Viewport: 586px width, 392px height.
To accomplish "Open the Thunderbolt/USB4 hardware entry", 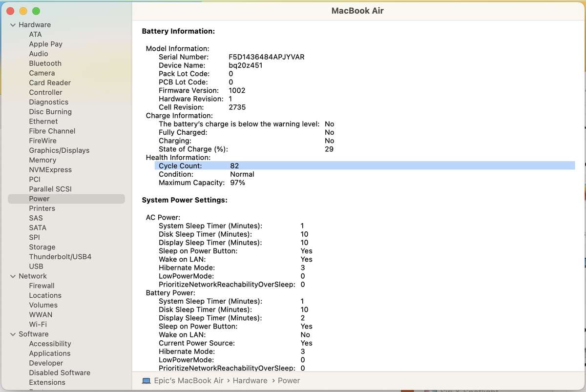I will pos(60,257).
